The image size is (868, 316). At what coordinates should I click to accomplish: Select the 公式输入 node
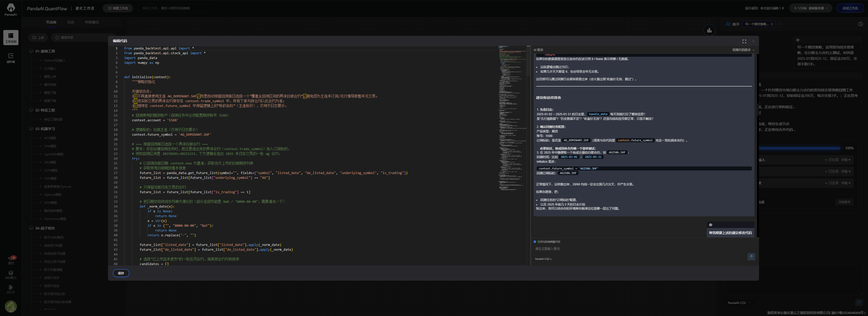click(x=50, y=68)
